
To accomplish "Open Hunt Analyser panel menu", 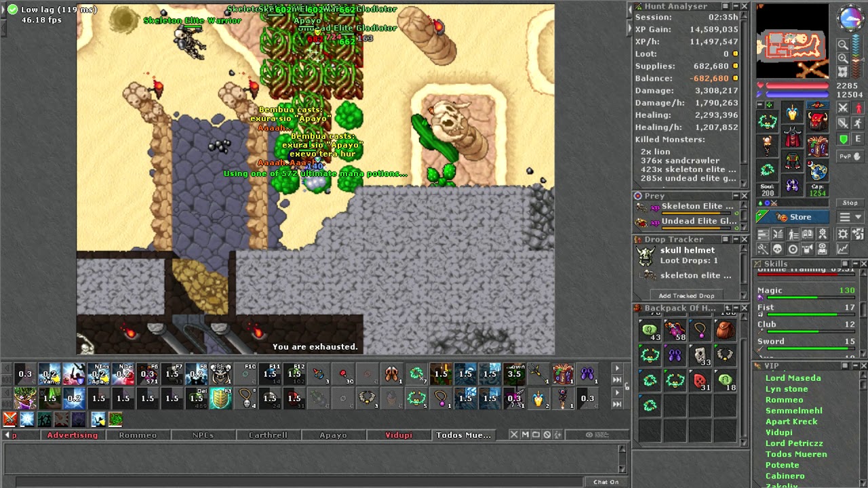I will pos(725,6).
